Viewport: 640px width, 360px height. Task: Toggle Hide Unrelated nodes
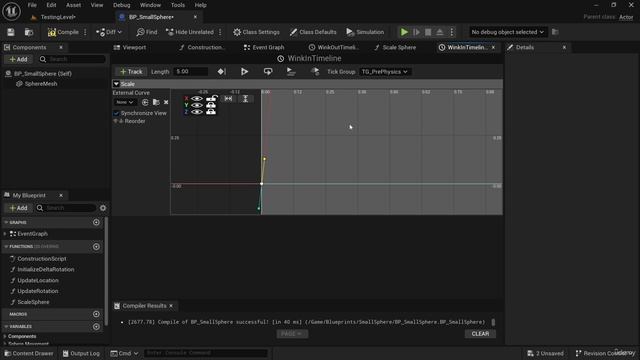tap(190, 32)
